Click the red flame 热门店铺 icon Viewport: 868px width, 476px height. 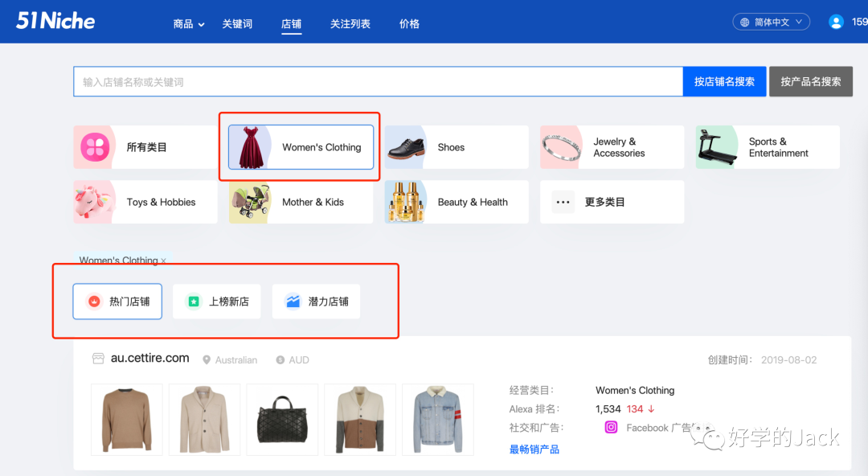(x=94, y=302)
